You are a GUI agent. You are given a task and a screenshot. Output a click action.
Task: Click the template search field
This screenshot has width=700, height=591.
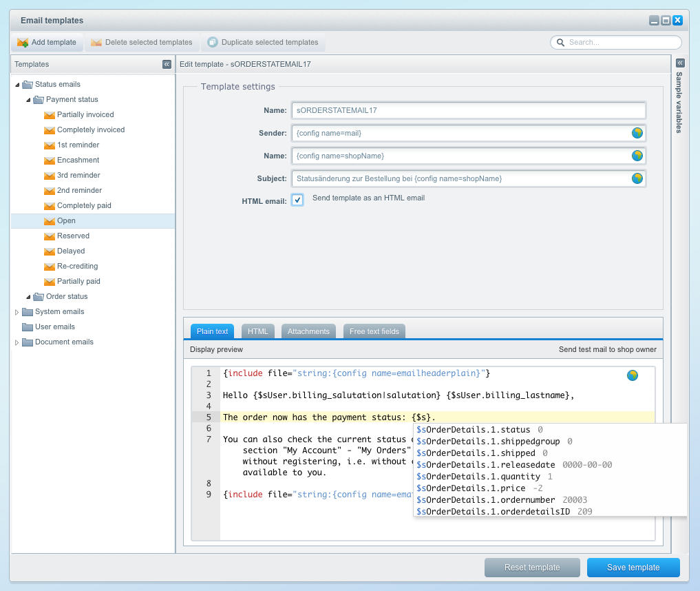tap(622, 43)
